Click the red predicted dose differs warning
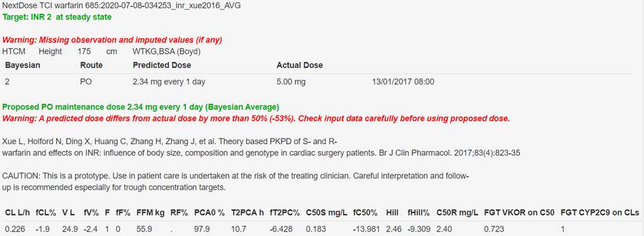644x236 pixels. point(256,119)
